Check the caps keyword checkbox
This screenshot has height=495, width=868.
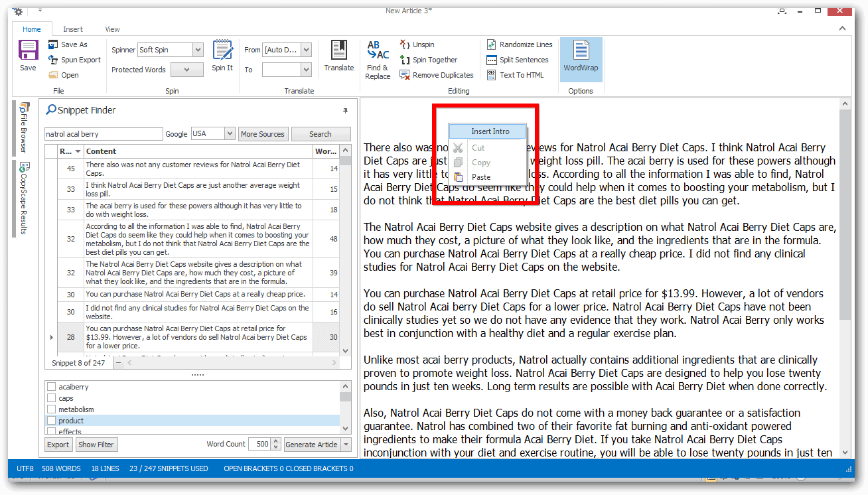[51, 398]
